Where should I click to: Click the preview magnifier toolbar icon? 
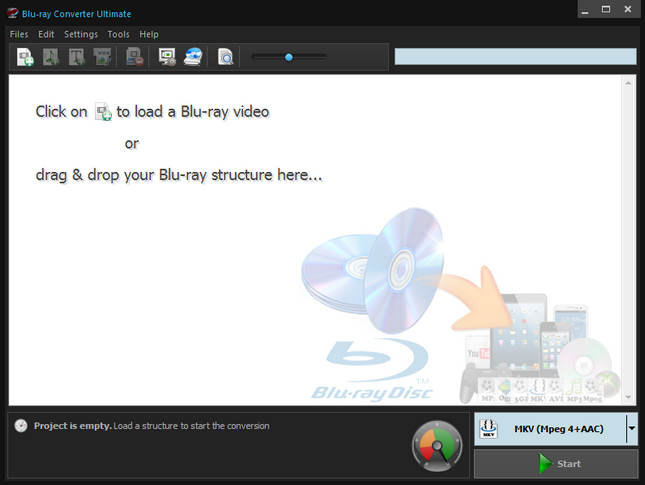225,57
